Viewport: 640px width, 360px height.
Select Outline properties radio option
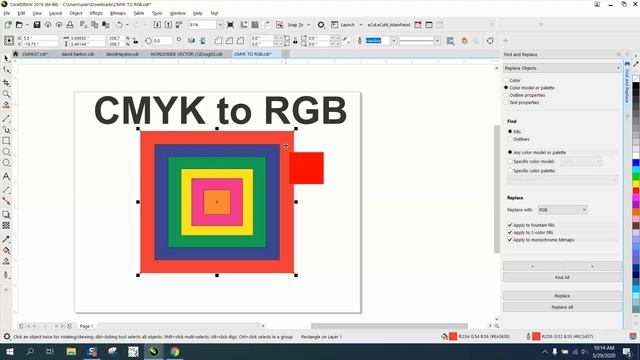point(524,95)
